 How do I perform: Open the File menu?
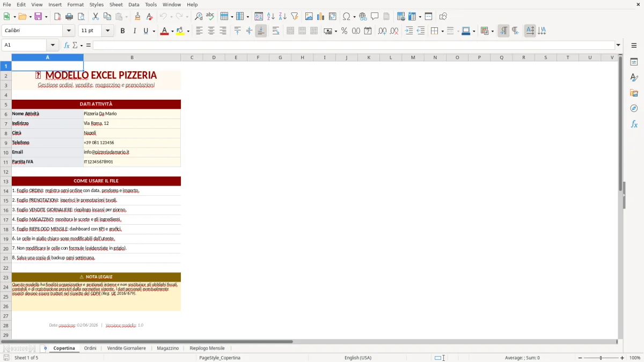point(6,4)
